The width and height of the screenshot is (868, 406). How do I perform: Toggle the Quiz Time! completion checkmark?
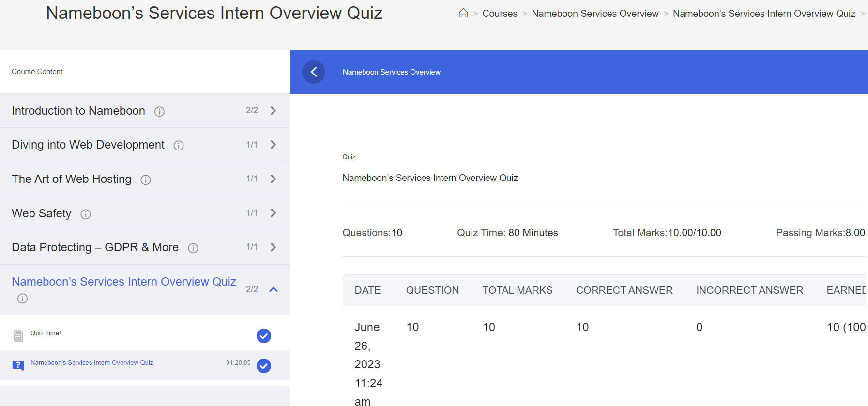pyautogui.click(x=264, y=336)
